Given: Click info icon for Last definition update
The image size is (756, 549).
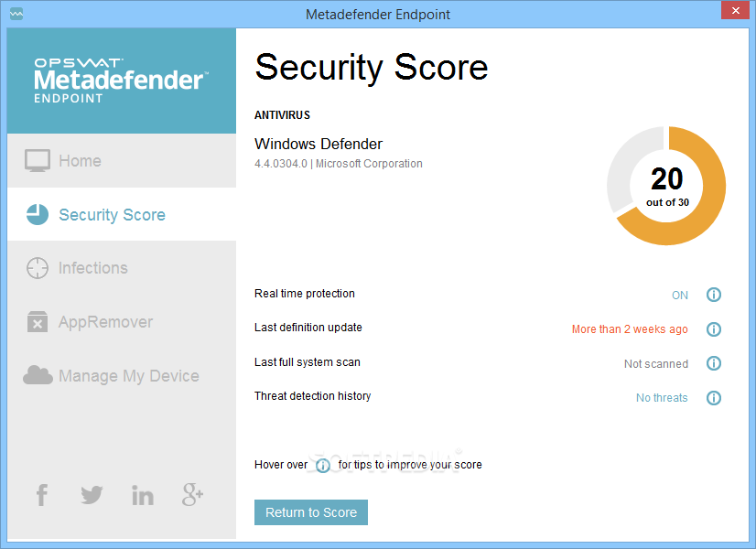Looking at the screenshot, I should 714,329.
